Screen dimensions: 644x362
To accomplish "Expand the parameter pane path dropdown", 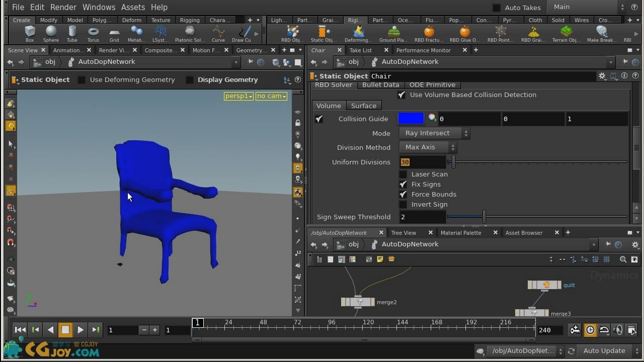I will tap(611, 62).
